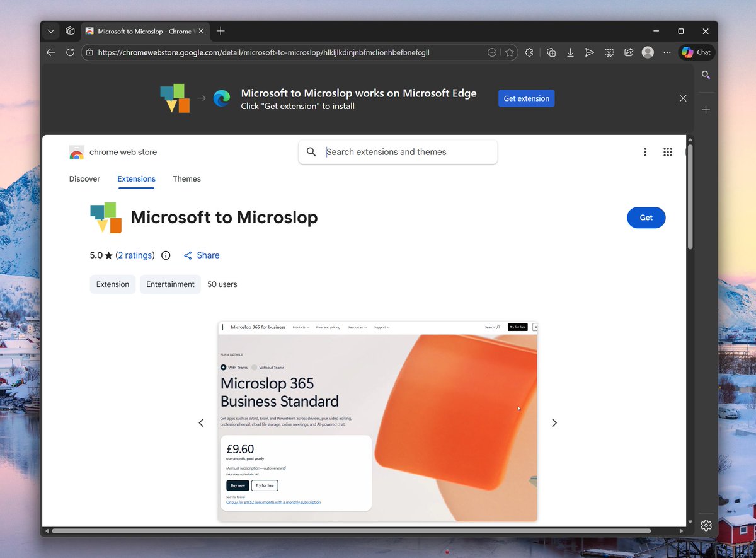Toggle the favorites star for this page
756x558 pixels.
tap(510, 52)
